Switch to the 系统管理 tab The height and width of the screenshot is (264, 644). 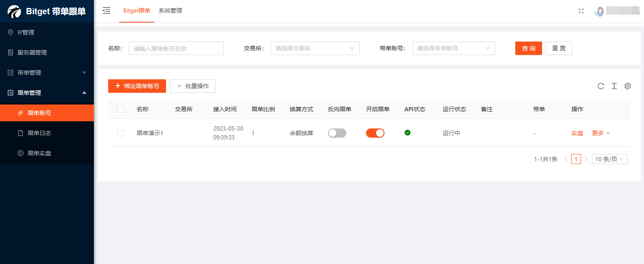(x=170, y=11)
